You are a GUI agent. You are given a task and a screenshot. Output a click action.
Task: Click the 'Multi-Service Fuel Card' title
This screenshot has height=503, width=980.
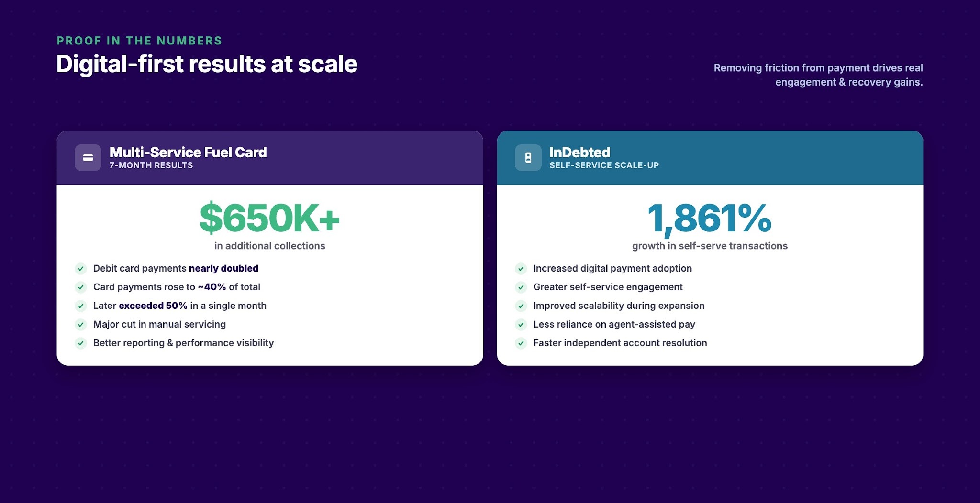188,153
